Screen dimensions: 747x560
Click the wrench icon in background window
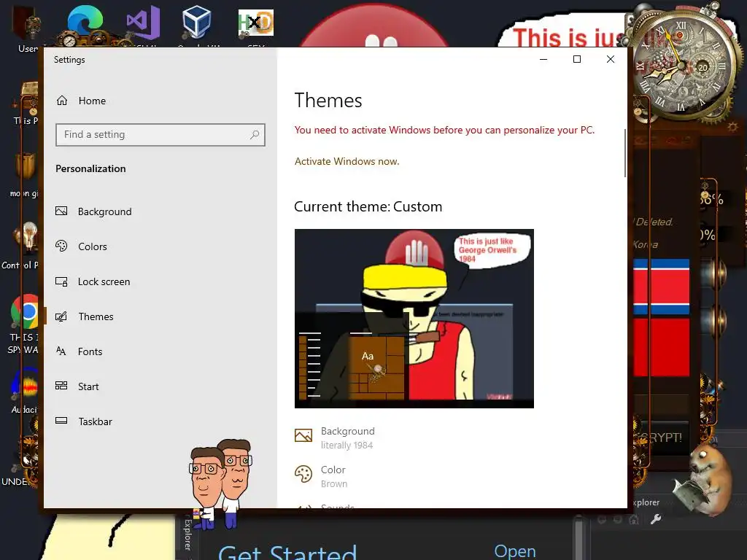656,519
